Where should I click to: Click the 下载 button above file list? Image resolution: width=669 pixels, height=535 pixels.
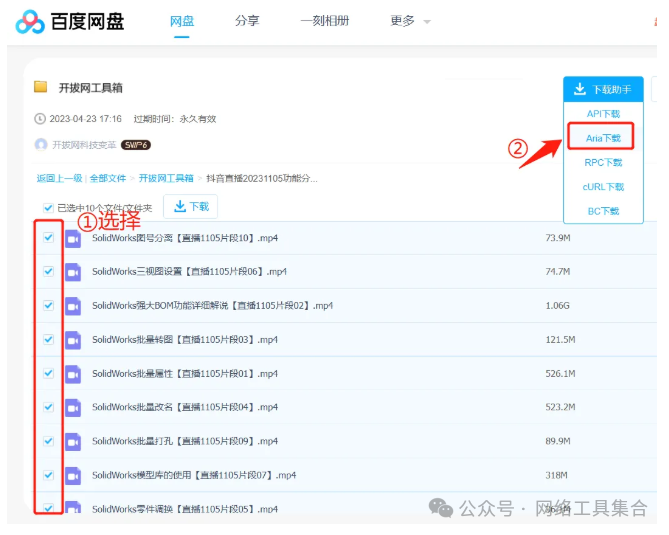(191, 206)
